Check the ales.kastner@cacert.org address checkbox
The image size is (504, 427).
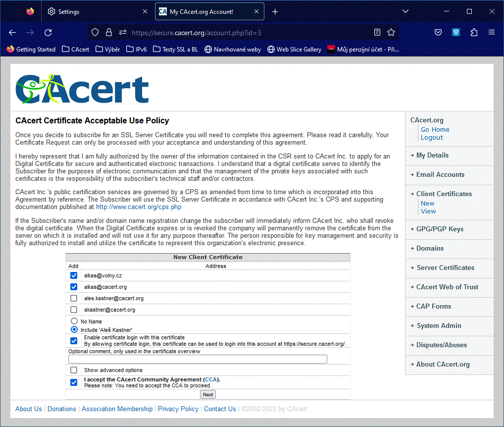coord(74,298)
